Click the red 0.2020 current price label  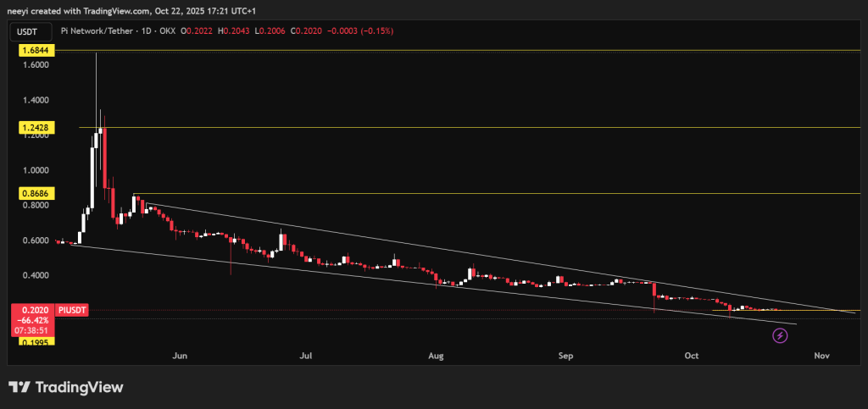click(x=32, y=311)
